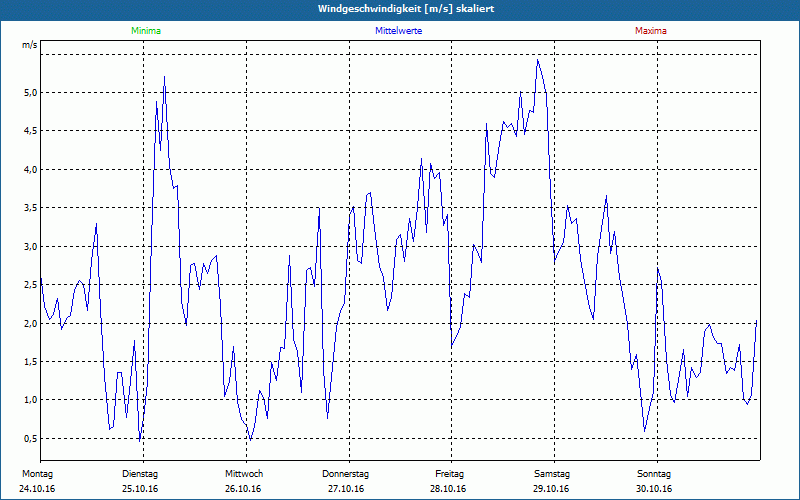Click the Mittelwerte legend label

(398, 31)
